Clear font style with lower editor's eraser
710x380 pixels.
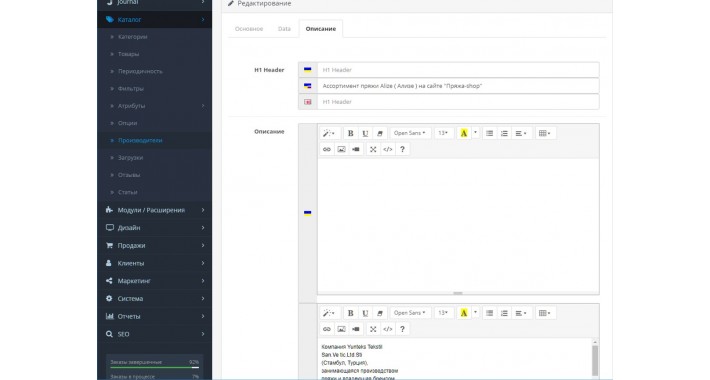pyautogui.click(x=380, y=313)
